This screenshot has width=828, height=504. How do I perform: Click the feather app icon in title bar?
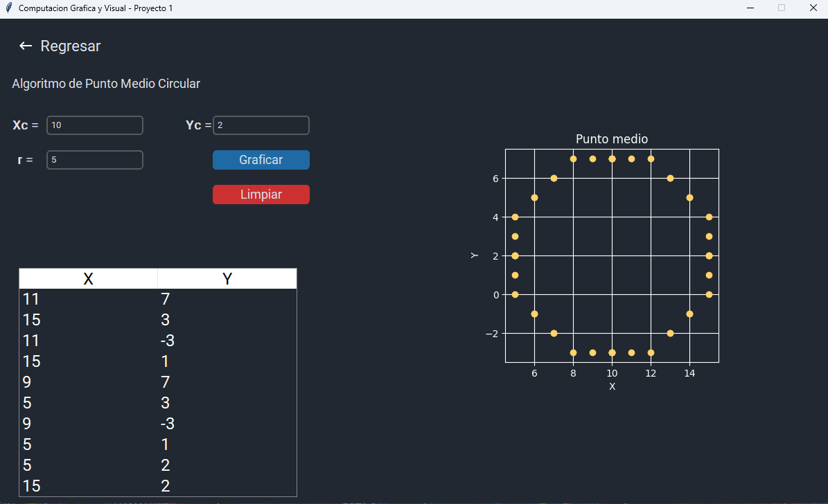coord(8,8)
